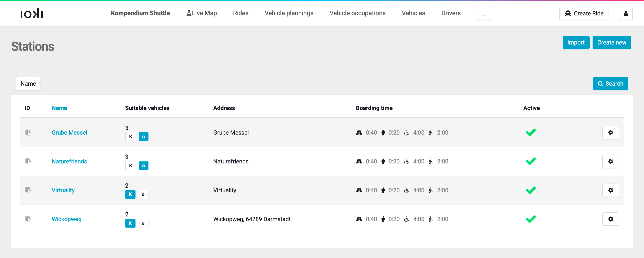The width and height of the screenshot is (644, 258).
Task: Open Vehicle plannings in the navigation
Action: tap(289, 13)
